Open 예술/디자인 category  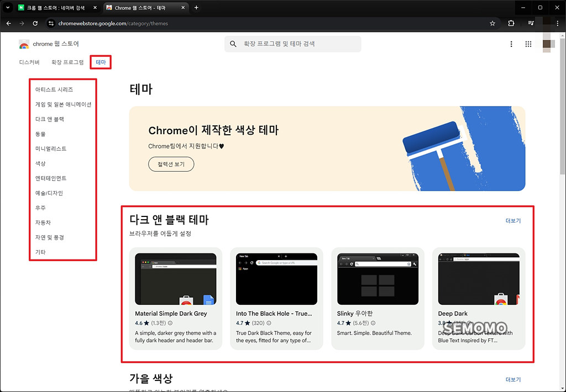(x=49, y=193)
